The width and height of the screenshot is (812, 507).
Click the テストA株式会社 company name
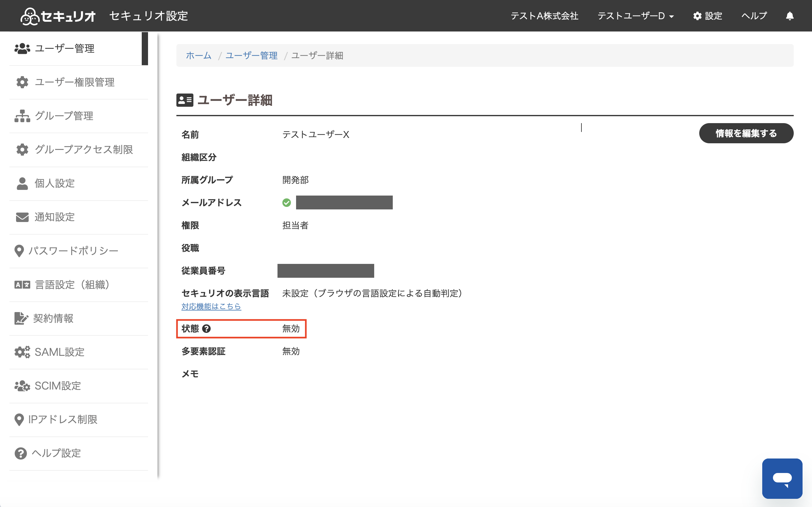click(544, 16)
